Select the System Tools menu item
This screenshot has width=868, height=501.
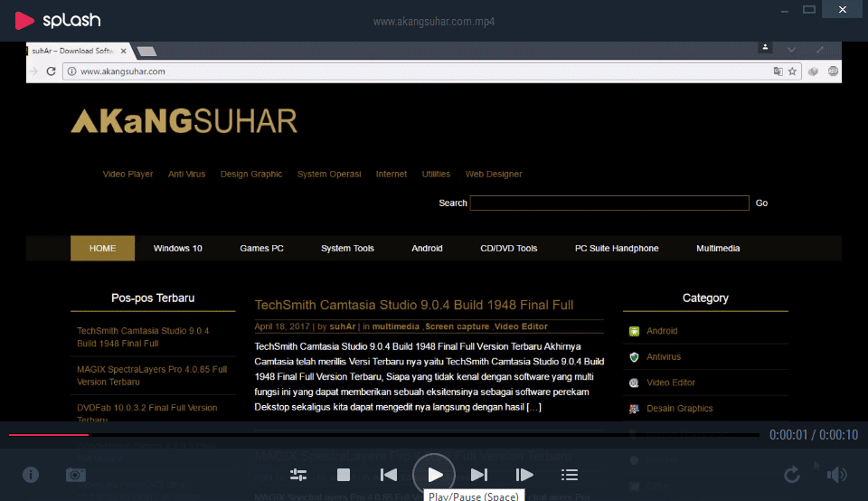pos(347,248)
